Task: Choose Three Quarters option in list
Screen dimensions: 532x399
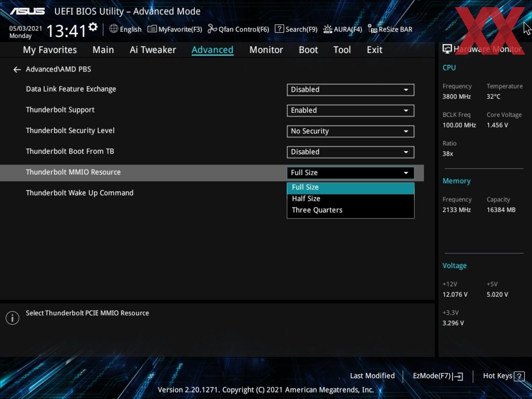Action: coord(350,210)
